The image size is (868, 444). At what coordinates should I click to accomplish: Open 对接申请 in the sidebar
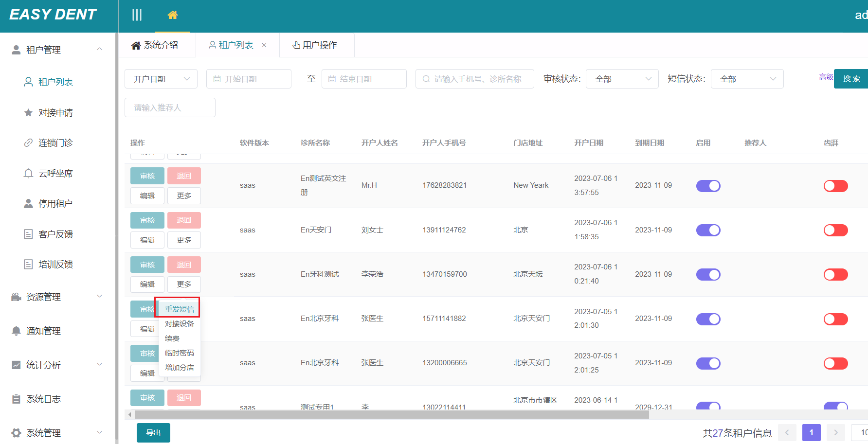pos(55,112)
